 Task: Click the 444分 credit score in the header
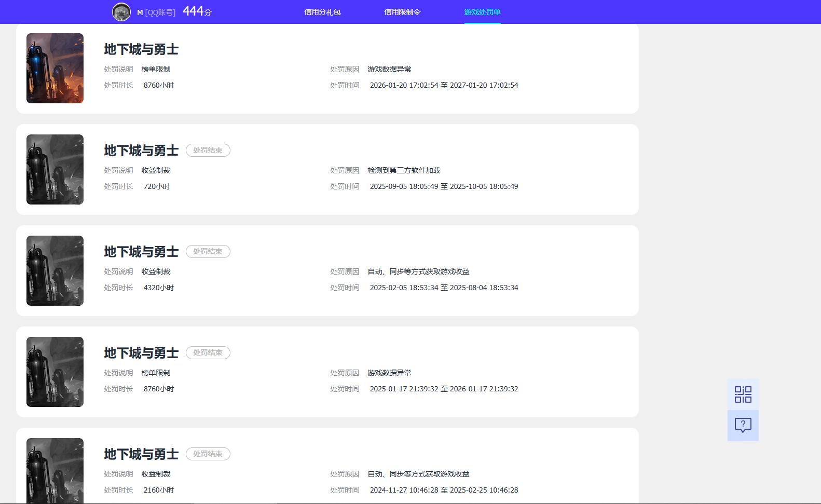(x=197, y=11)
